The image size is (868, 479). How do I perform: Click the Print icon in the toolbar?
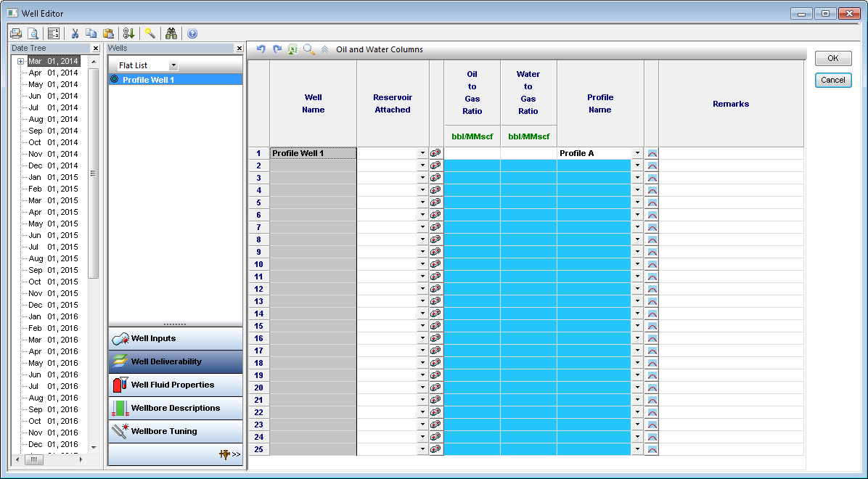[16, 33]
